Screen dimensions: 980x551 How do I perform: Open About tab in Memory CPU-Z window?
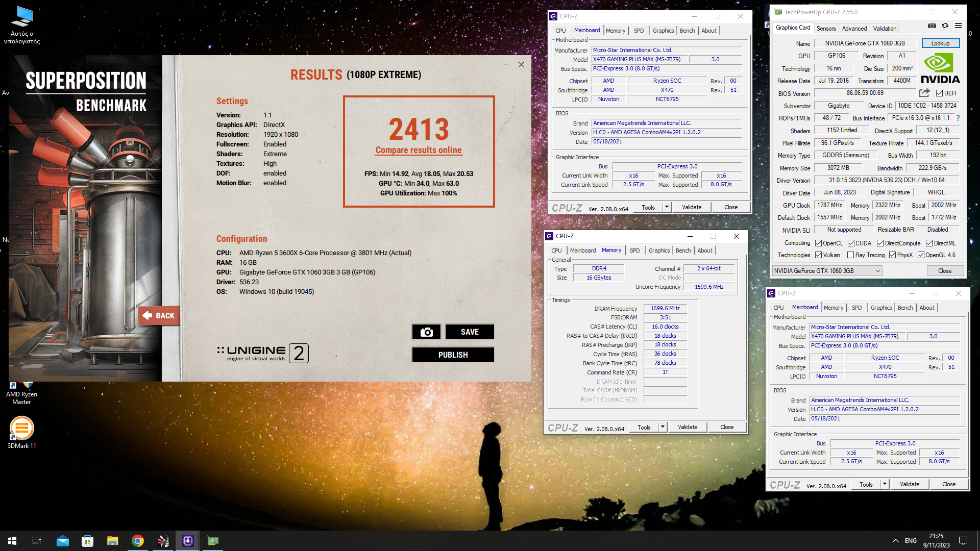(x=704, y=251)
